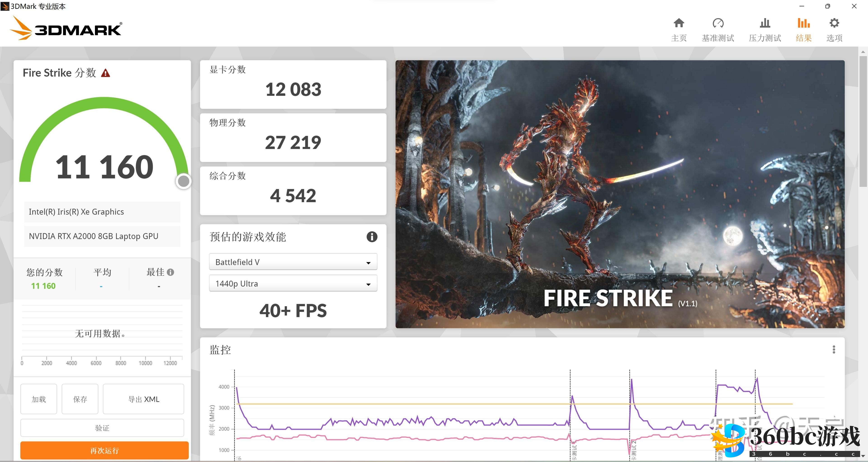This screenshot has width=868, height=462.
Task: Click the red warning triangle beside Fire Strike score
Action: pyautogui.click(x=106, y=73)
